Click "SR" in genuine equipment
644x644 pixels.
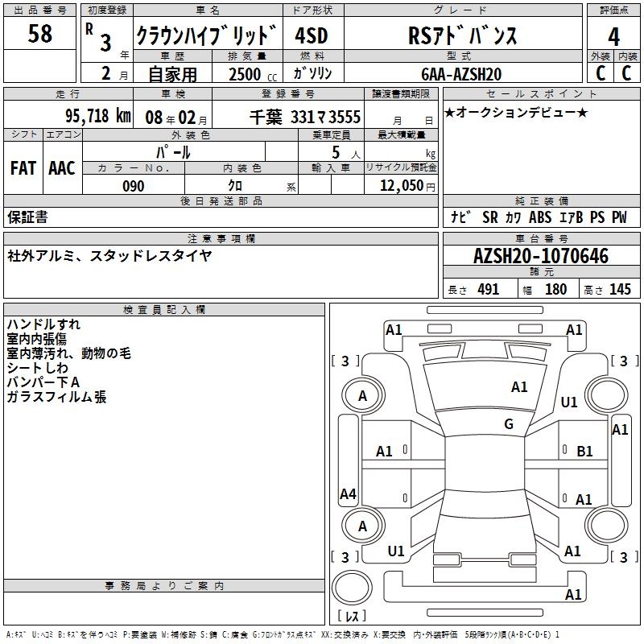[490, 217]
